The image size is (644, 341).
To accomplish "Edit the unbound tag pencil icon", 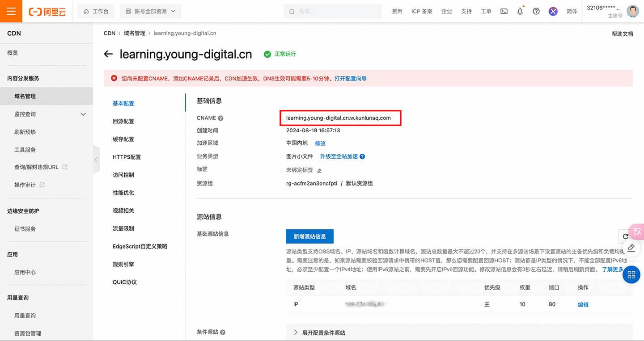I will coord(319,171).
